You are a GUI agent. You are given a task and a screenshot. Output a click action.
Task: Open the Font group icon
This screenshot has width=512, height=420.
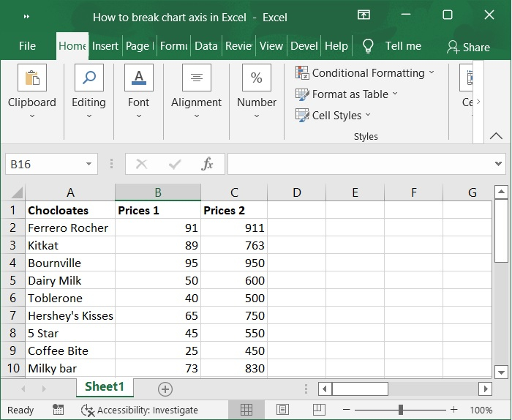click(138, 78)
